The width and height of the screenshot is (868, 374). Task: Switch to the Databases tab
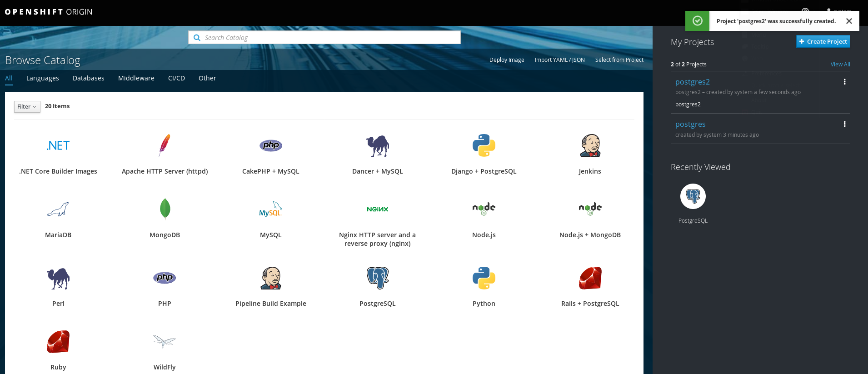tap(89, 78)
